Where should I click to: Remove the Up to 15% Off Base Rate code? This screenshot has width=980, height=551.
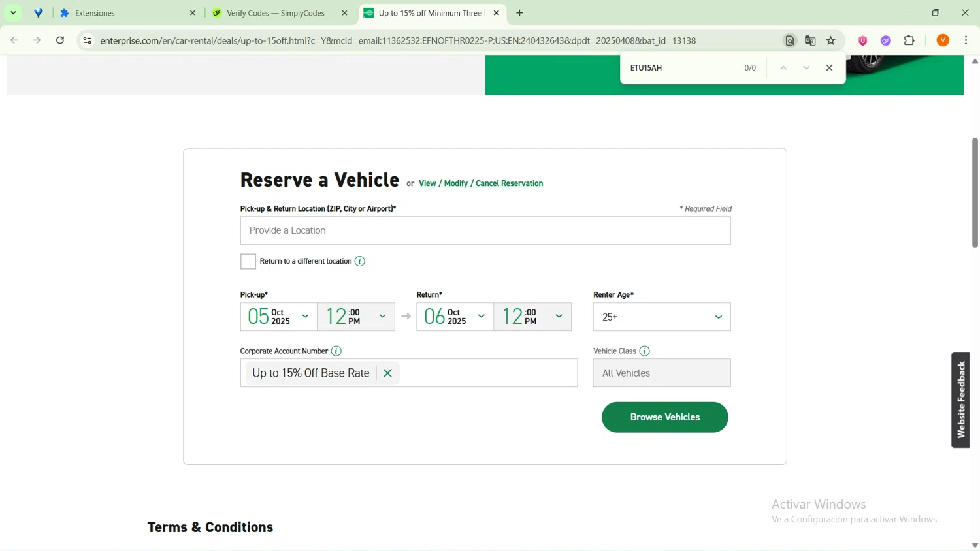point(387,373)
